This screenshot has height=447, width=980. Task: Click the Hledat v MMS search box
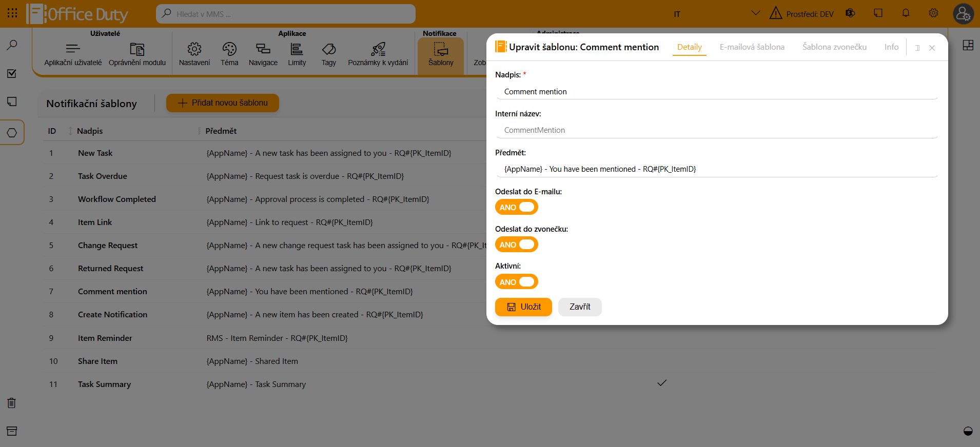(286, 14)
